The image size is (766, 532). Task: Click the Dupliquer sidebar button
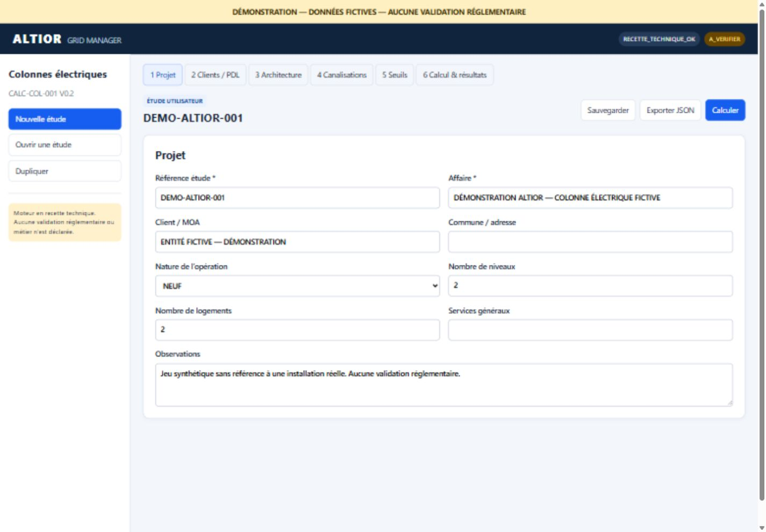coord(65,171)
